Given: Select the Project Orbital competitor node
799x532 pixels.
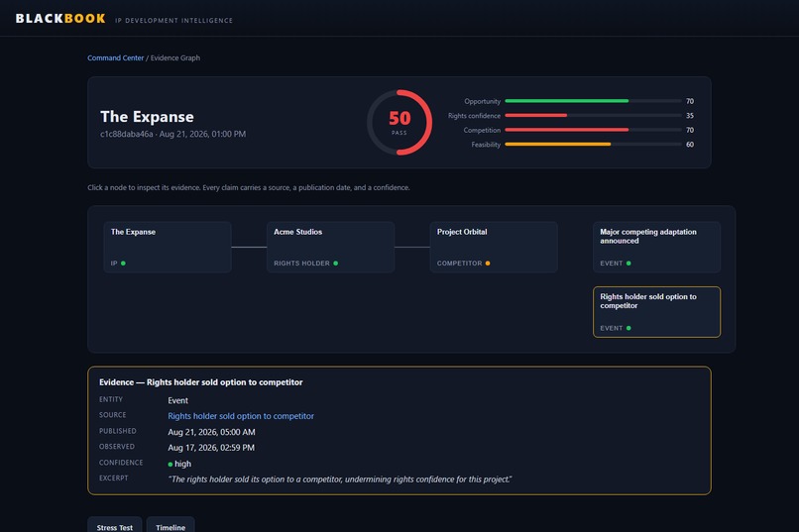Looking at the screenshot, I should 494,247.
